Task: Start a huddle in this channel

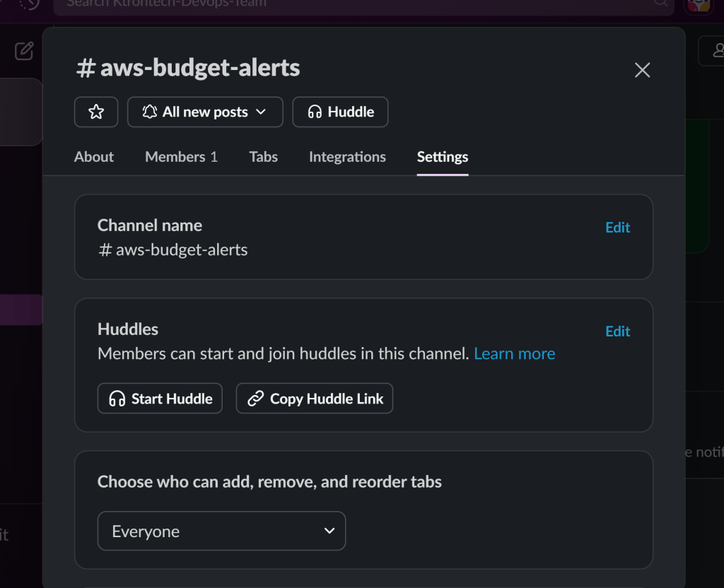Action: pos(160,399)
